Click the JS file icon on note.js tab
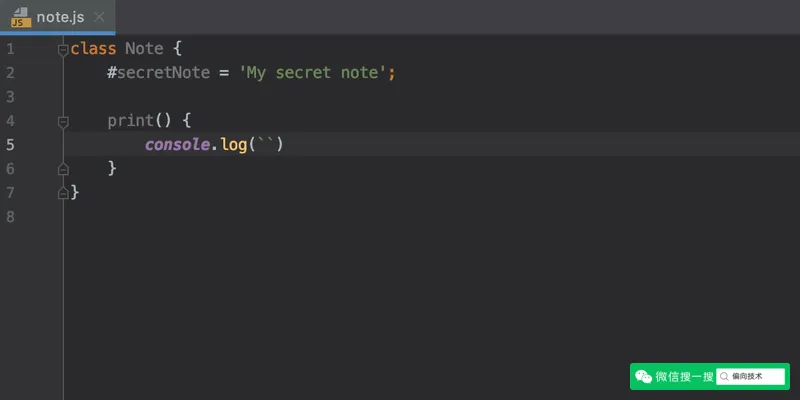800x400 pixels. point(21,17)
